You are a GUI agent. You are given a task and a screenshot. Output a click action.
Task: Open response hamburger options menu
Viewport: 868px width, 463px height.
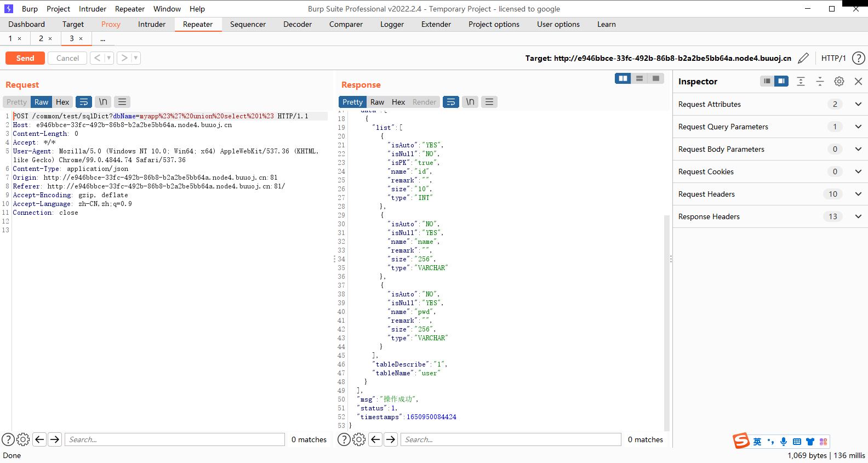coord(489,102)
